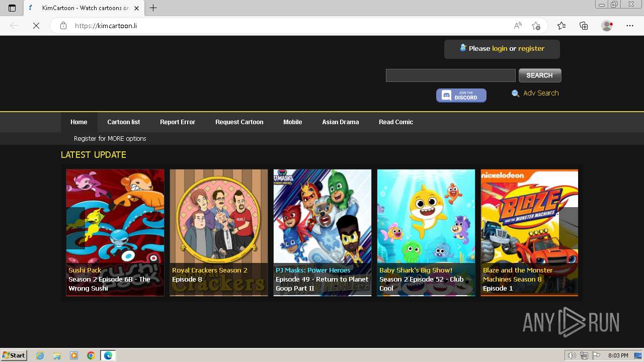The width and height of the screenshot is (644, 362).
Task: Switch to Edge taskbar button
Action: (x=108, y=355)
